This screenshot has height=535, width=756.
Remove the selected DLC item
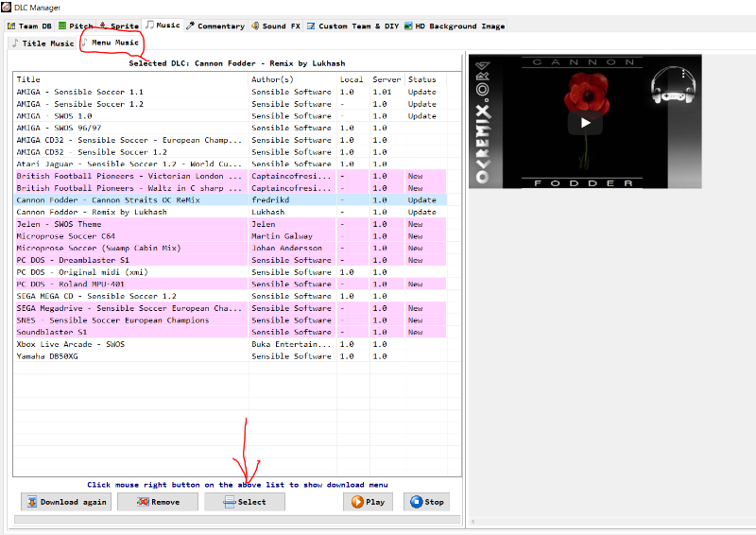[x=157, y=502]
